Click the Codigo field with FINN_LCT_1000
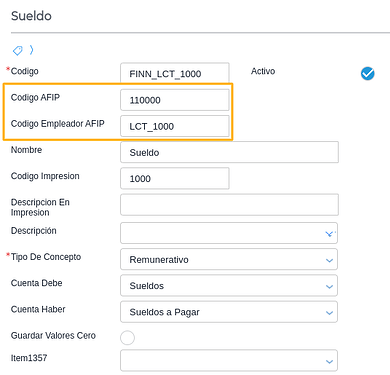The image size is (390, 375). click(175, 73)
